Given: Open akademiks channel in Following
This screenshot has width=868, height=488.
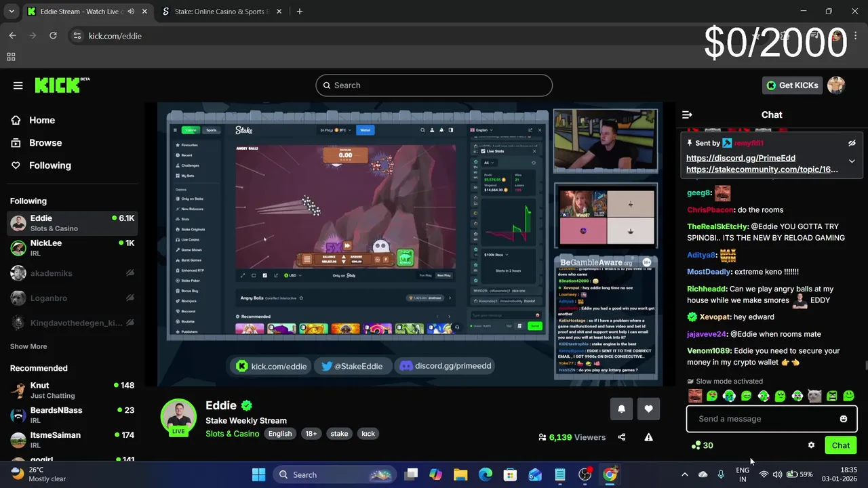Looking at the screenshot, I should (x=72, y=273).
